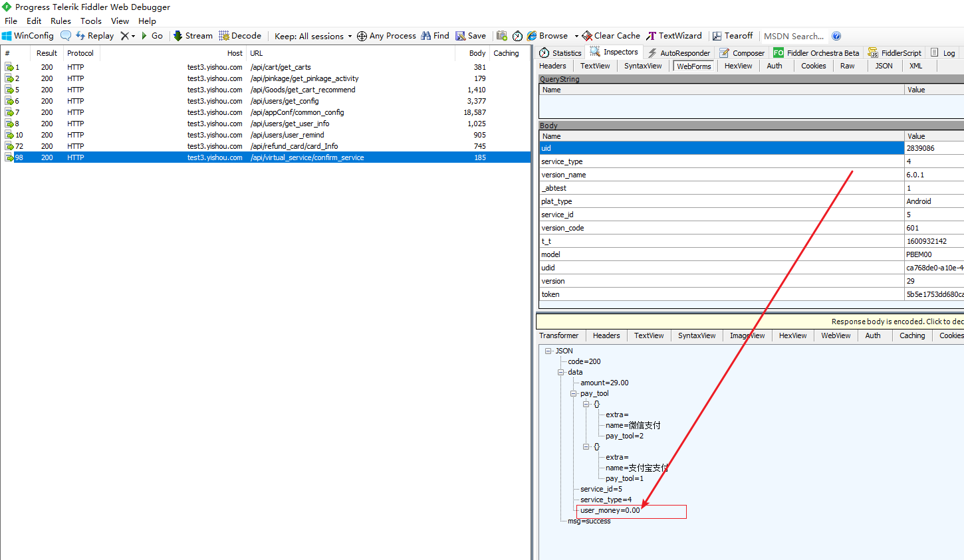Viewport: 964px width, 560px height.
Task: Click the timer stopwatch icon
Action: point(517,36)
